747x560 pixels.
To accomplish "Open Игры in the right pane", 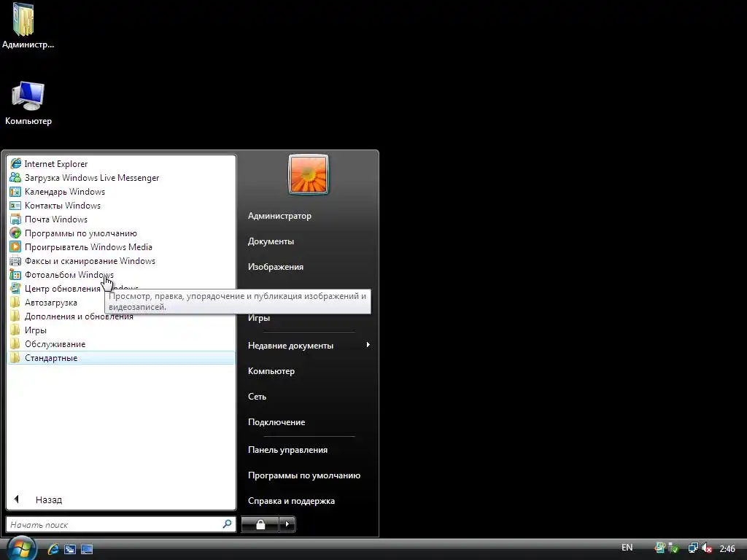I will (259, 318).
